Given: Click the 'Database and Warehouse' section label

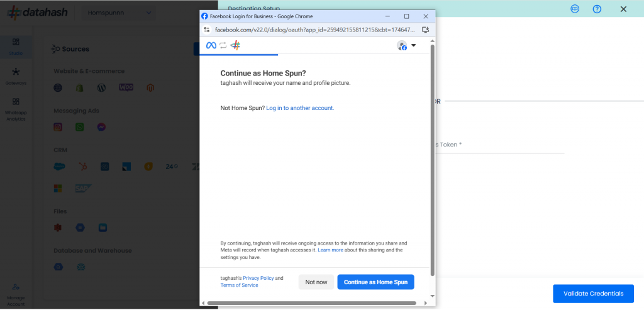Looking at the screenshot, I should [x=92, y=250].
